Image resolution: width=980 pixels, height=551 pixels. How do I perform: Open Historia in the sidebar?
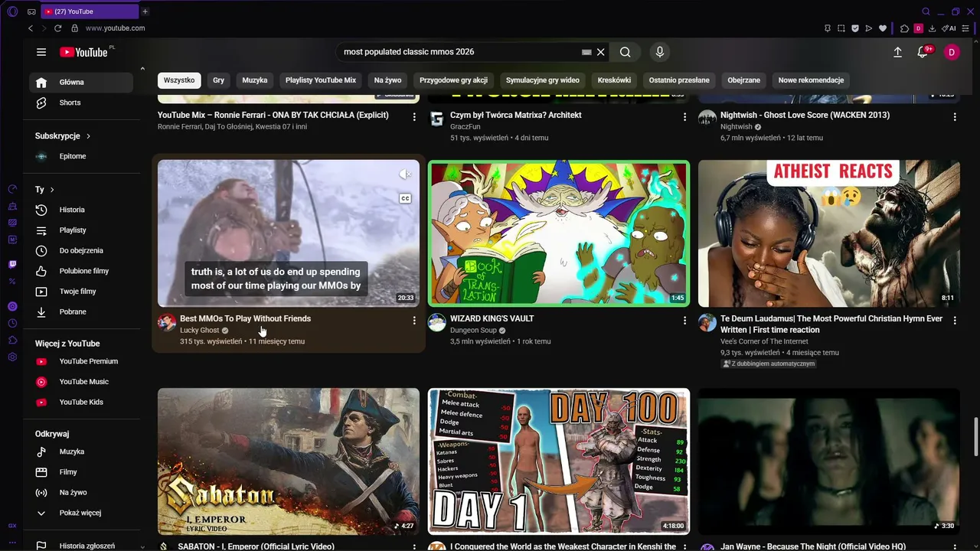pyautogui.click(x=81, y=210)
